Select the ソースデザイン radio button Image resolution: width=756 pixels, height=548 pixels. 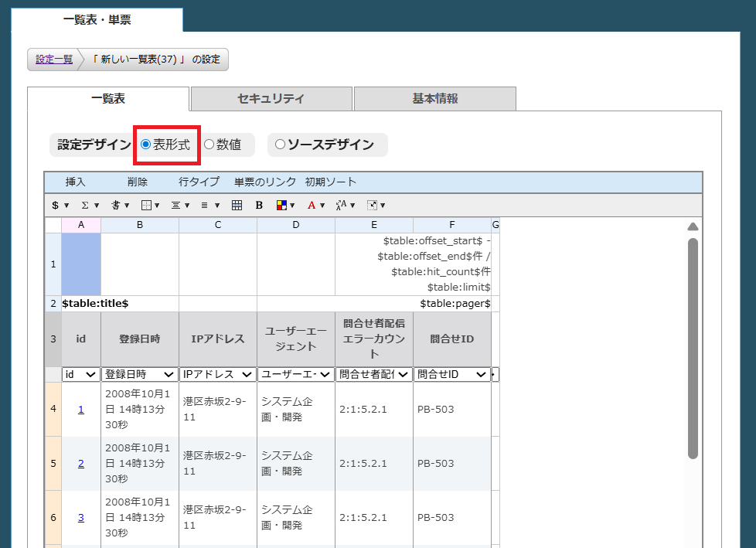280,145
